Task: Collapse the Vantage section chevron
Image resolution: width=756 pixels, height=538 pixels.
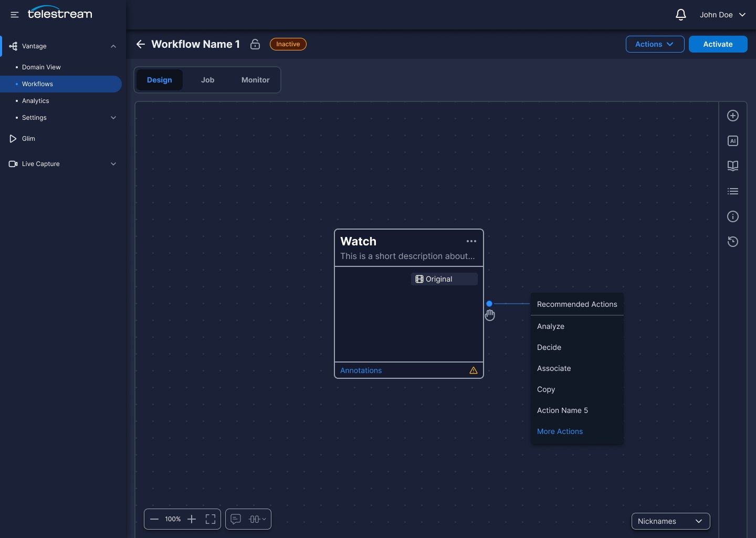Action: click(x=113, y=46)
